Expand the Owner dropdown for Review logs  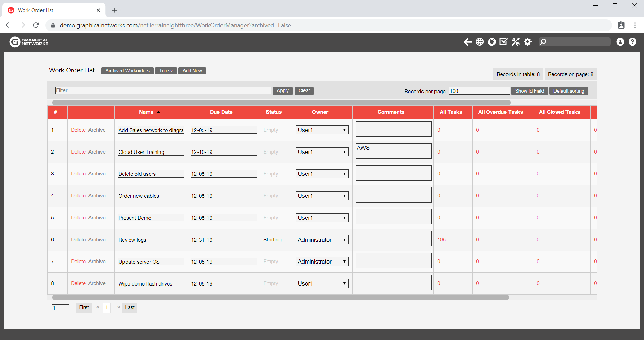[x=322, y=240]
